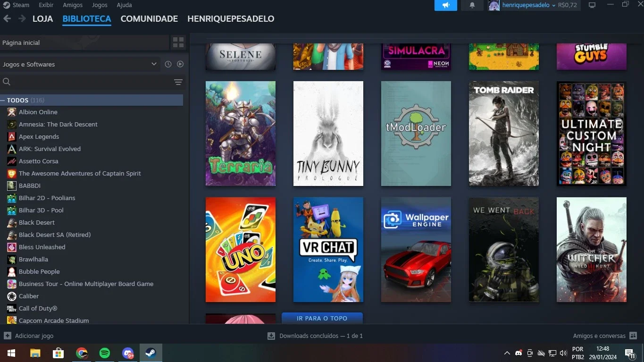Image resolution: width=644 pixels, height=362 pixels.
Task: Select the Terraria game cover
Action: (x=241, y=134)
